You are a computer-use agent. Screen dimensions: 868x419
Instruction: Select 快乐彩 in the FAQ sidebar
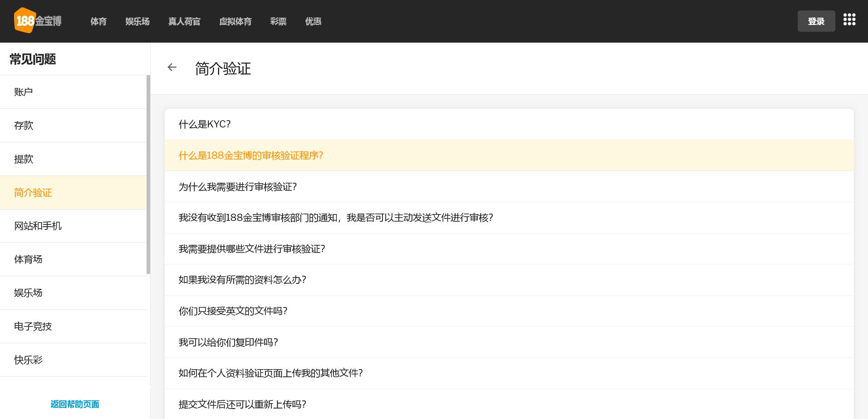click(x=73, y=360)
